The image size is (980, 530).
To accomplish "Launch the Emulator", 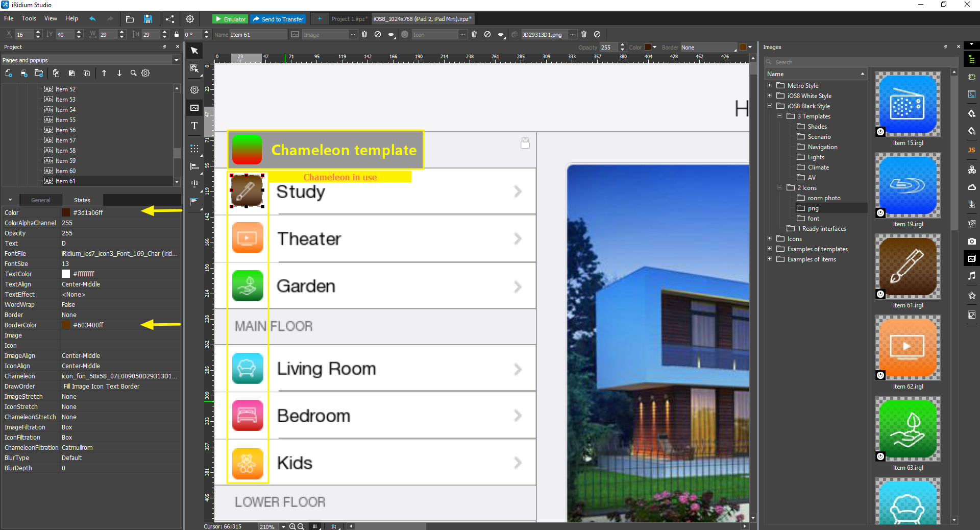I will [230, 18].
